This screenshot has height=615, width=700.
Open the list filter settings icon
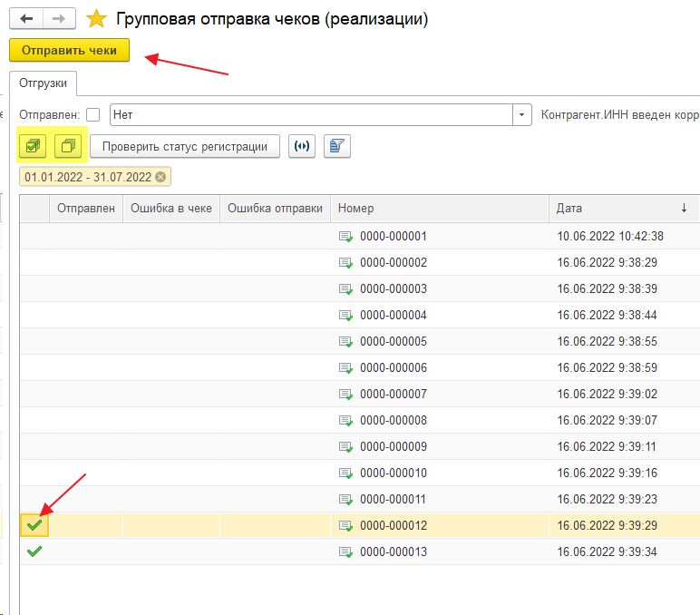tap(337, 146)
